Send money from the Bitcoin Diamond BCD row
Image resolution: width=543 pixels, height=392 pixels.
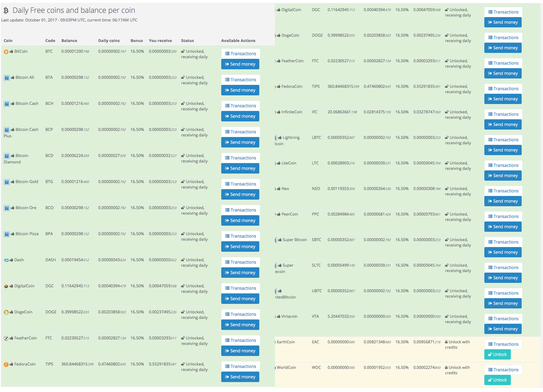coord(240,168)
